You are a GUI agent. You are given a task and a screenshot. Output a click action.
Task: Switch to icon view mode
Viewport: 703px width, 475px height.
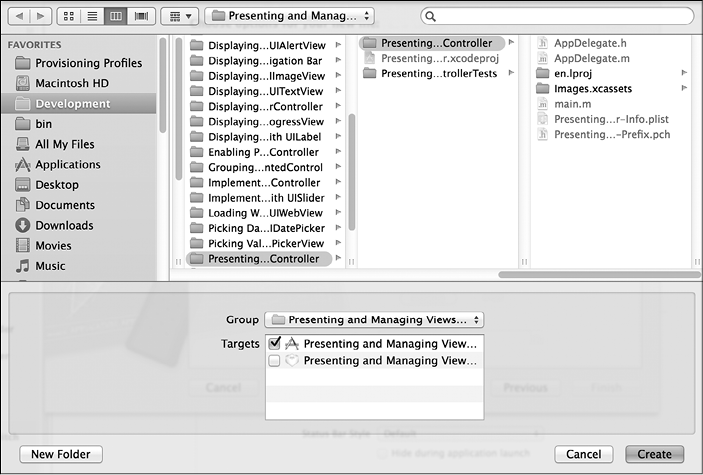point(70,16)
